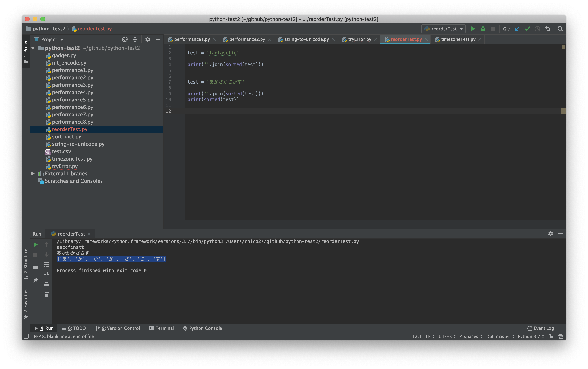Image resolution: width=588 pixels, height=369 pixels.
Task: Open the Git: master branch selector
Action: click(x=501, y=336)
